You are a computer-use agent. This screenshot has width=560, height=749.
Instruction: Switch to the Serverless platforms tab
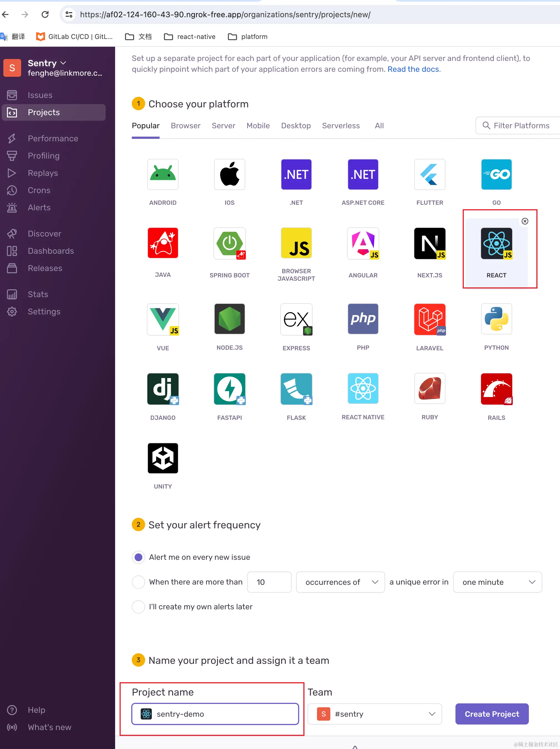point(341,126)
